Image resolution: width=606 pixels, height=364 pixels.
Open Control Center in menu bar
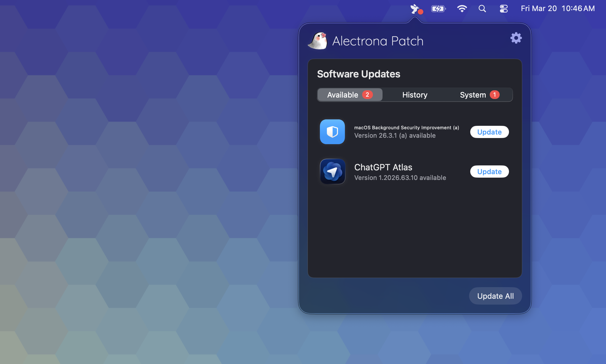[503, 9]
